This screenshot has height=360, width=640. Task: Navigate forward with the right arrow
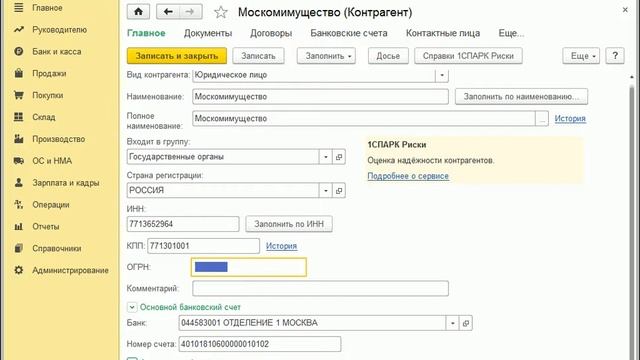click(x=190, y=12)
